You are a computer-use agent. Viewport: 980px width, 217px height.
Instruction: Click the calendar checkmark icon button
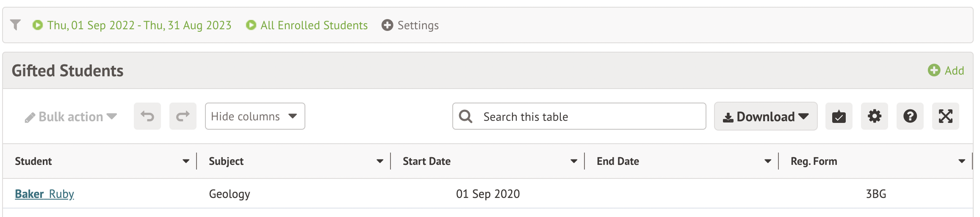pyautogui.click(x=839, y=116)
